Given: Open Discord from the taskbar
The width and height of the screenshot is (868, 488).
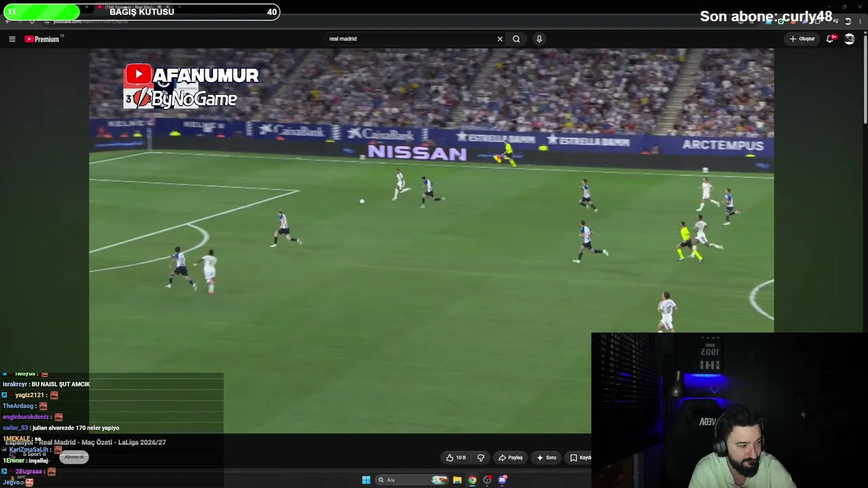Looking at the screenshot, I should (502, 480).
